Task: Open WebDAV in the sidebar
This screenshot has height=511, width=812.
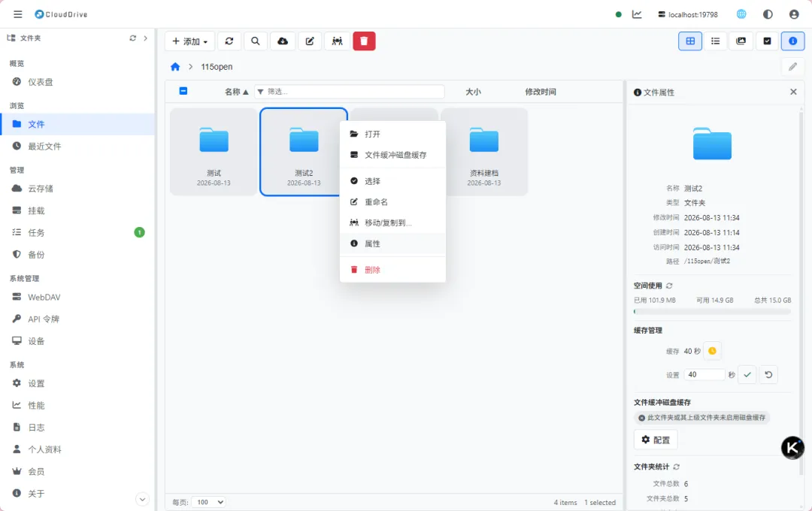Action: pyautogui.click(x=77, y=297)
